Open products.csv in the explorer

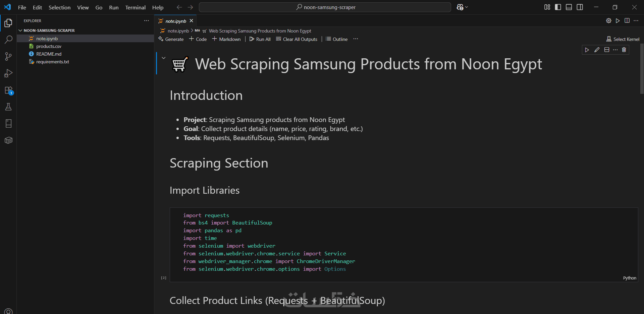click(x=49, y=46)
